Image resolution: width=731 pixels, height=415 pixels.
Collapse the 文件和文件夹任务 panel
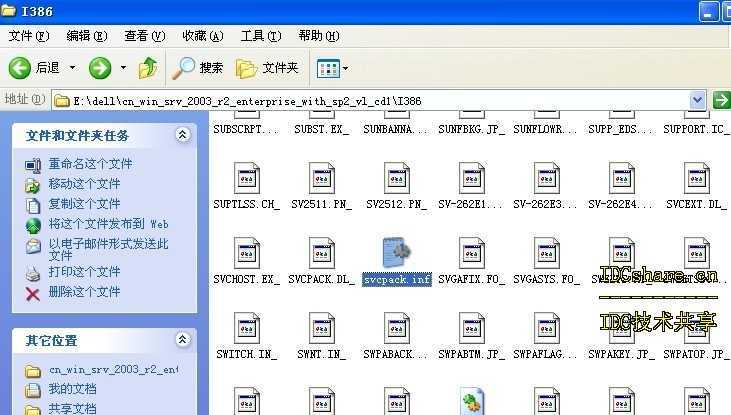pyautogui.click(x=182, y=135)
